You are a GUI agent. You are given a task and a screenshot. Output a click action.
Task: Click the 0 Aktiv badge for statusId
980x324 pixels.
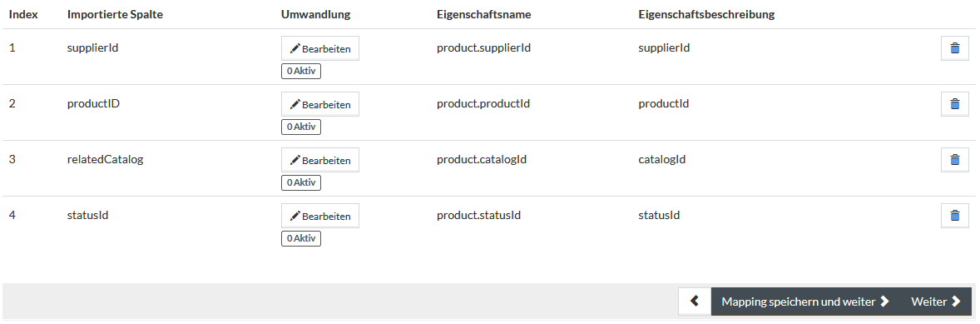pyautogui.click(x=300, y=238)
